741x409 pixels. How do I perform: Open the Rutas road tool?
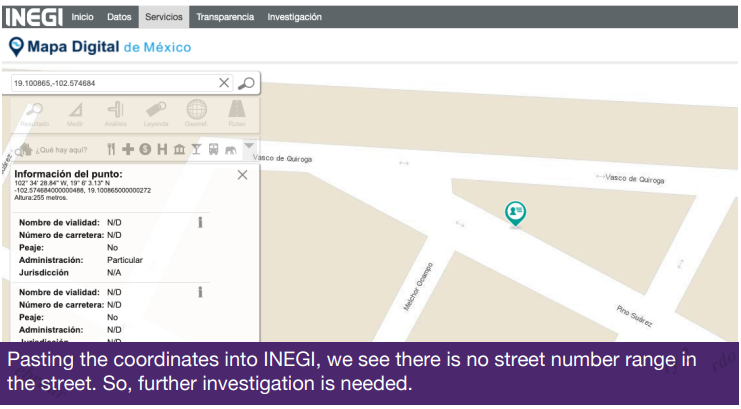(237, 114)
